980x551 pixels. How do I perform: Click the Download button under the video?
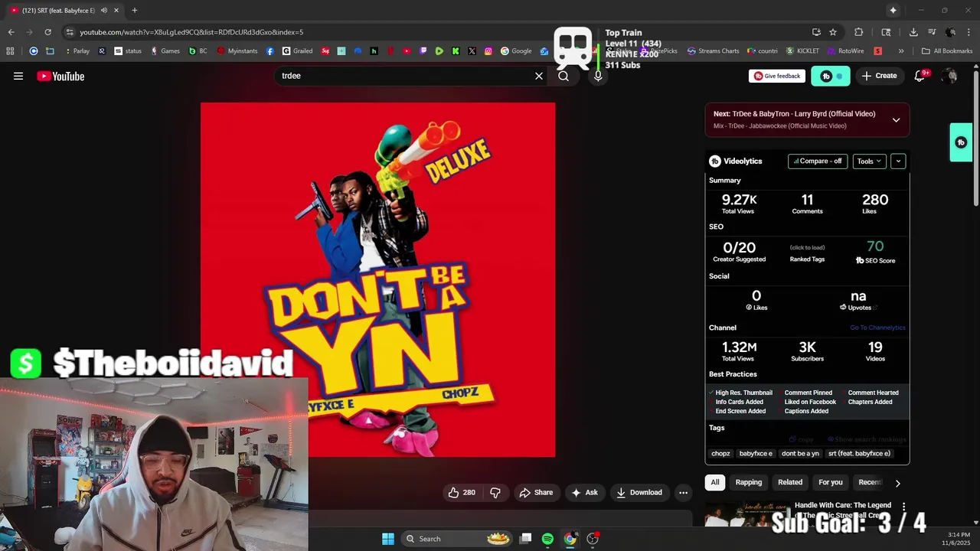[x=639, y=492]
